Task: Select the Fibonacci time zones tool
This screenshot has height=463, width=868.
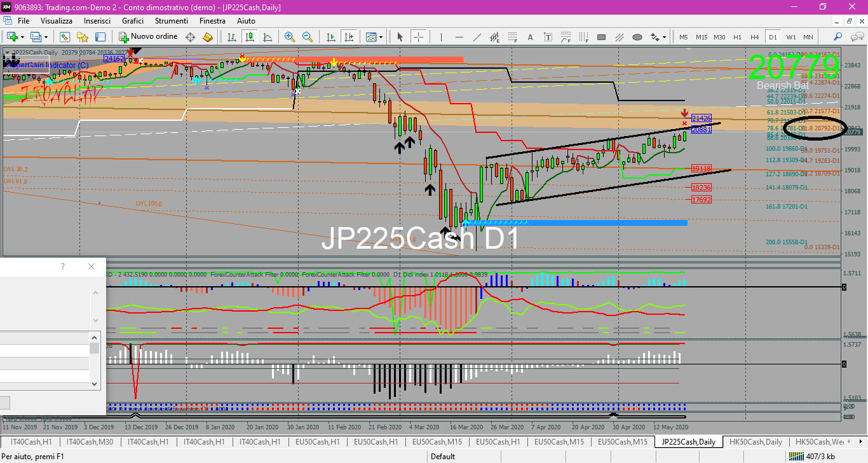Action: (583, 37)
